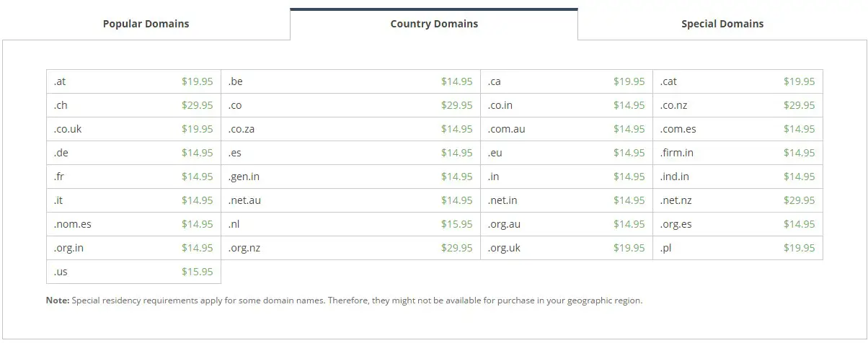This screenshot has width=868, height=343.
Task: Switch to the Popular Domains tab
Action: coord(146,24)
